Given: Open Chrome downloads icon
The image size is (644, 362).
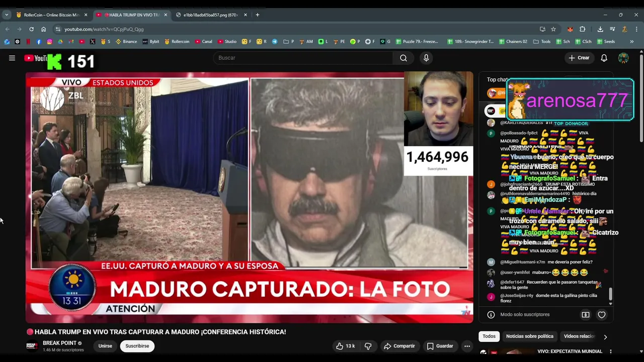Looking at the screenshot, I should pyautogui.click(x=600, y=29).
